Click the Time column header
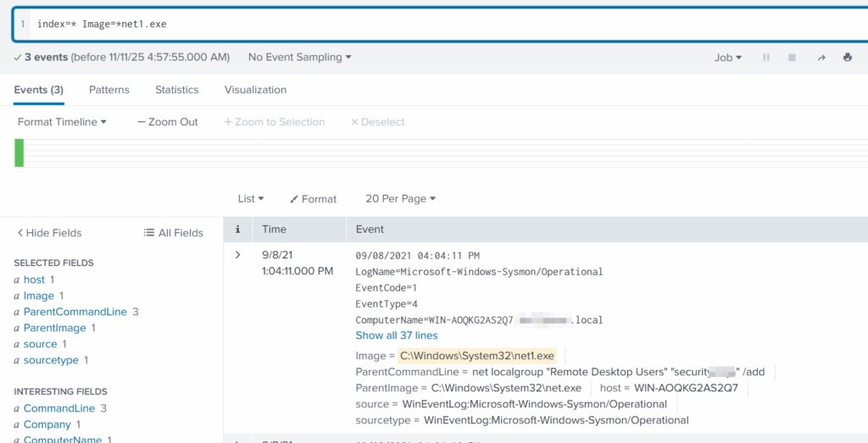Screen dimensions: 868x443 [275, 229]
